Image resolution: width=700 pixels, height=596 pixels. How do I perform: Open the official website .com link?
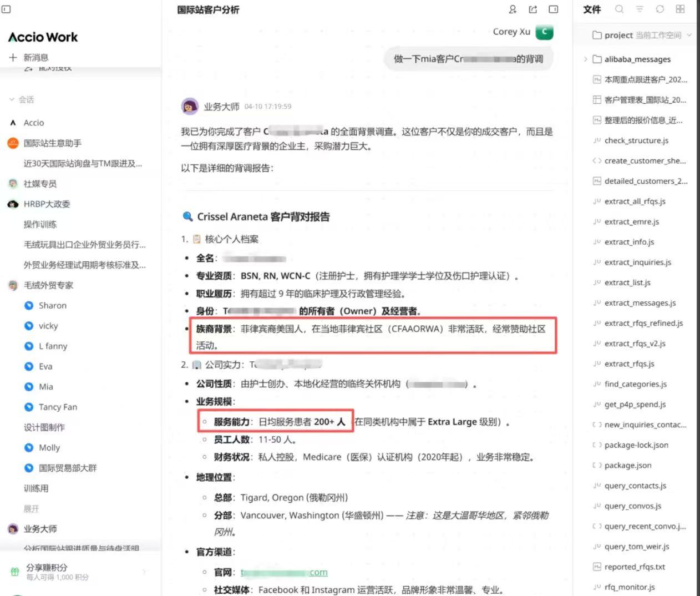pyautogui.click(x=284, y=572)
